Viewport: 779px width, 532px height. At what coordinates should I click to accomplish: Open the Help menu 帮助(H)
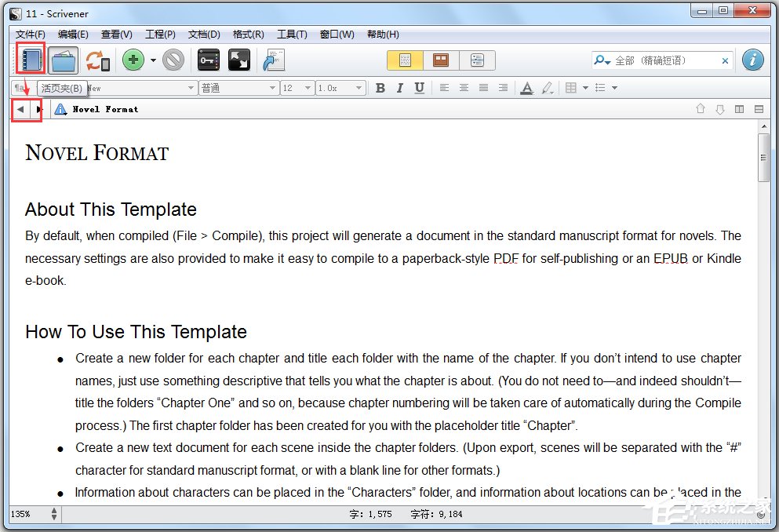[x=383, y=35]
